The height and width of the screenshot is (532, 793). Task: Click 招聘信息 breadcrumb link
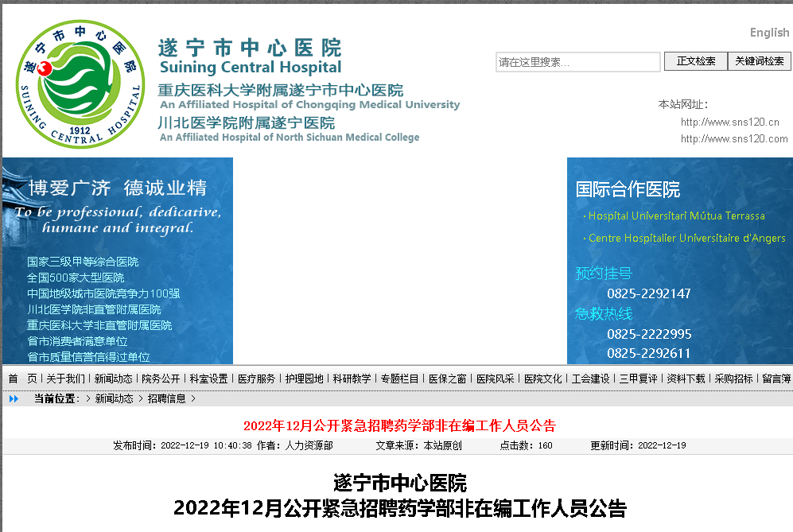(x=166, y=398)
